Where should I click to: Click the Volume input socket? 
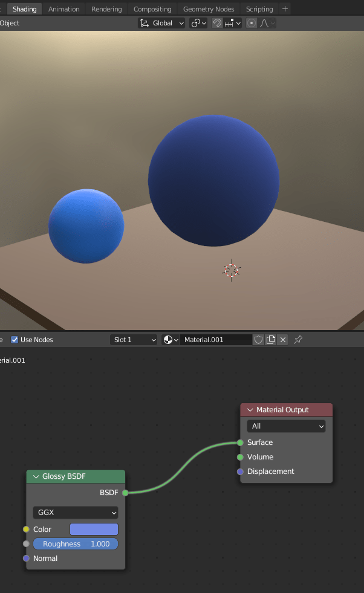(240, 457)
